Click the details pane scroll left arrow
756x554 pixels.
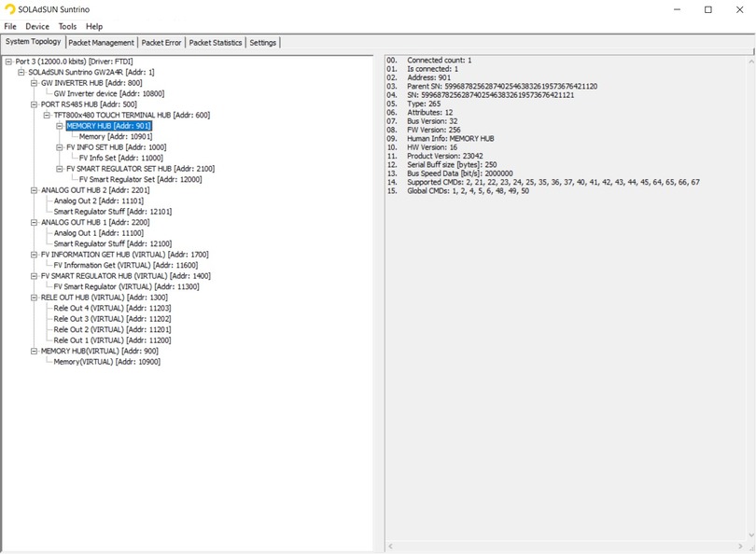(x=391, y=547)
